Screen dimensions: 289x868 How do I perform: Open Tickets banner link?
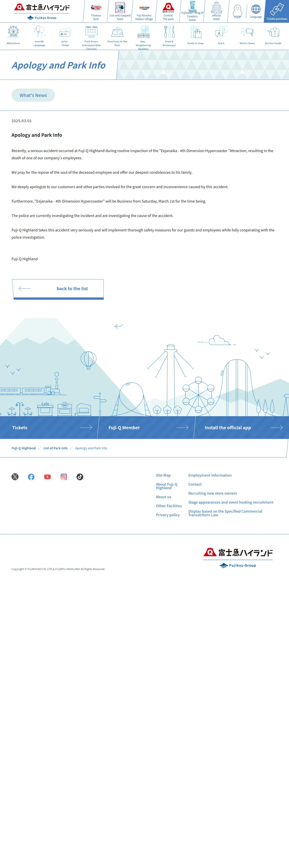(49, 428)
